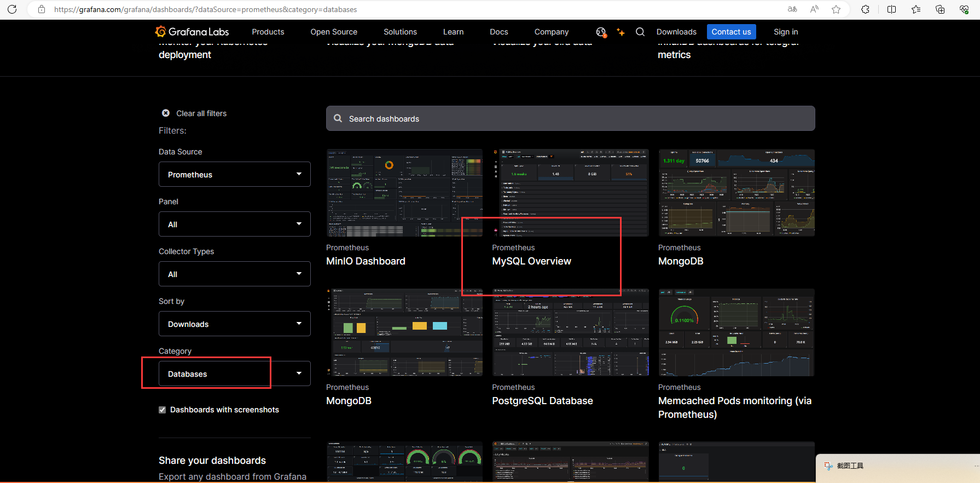
Task: Open the MySQL Overview title link
Action: tap(531, 261)
